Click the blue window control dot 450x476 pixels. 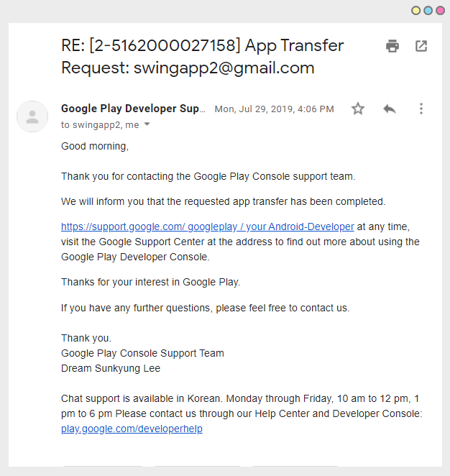click(x=428, y=10)
